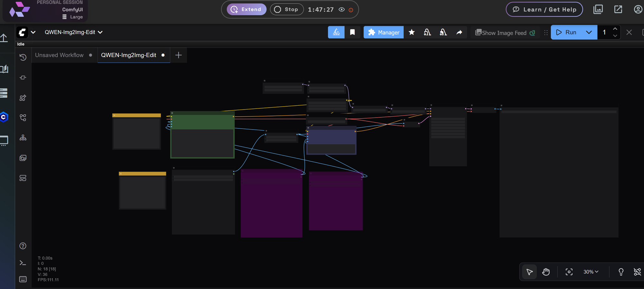Increase the batch count stepper
Screen dimensions: 644x289
pyautogui.click(x=615, y=29)
